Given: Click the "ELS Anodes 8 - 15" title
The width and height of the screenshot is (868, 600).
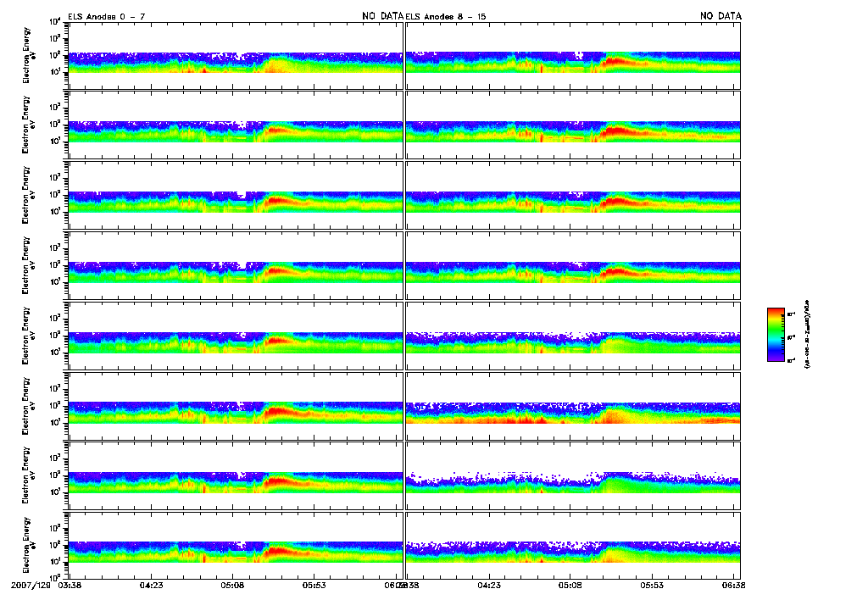Looking at the screenshot, I should (x=446, y=17).
